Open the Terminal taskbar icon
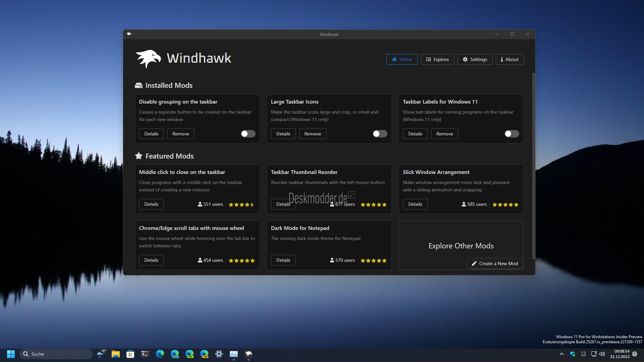This screenshot has height=362, width=644. point(145,354)
